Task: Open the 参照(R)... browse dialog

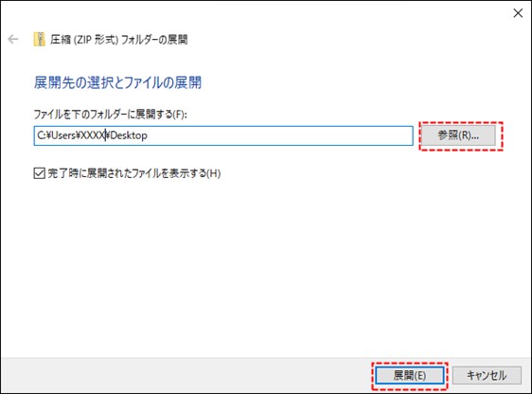Action: [x=458, y=135]
